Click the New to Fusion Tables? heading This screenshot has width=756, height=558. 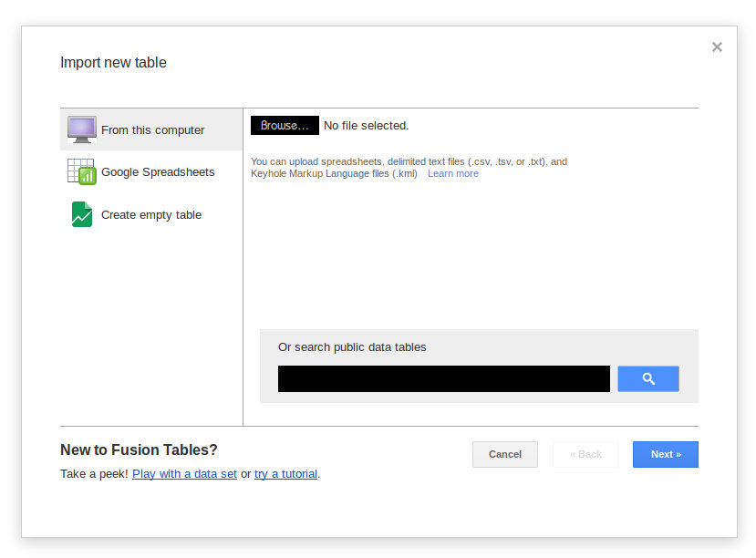(x=139, y=449)
